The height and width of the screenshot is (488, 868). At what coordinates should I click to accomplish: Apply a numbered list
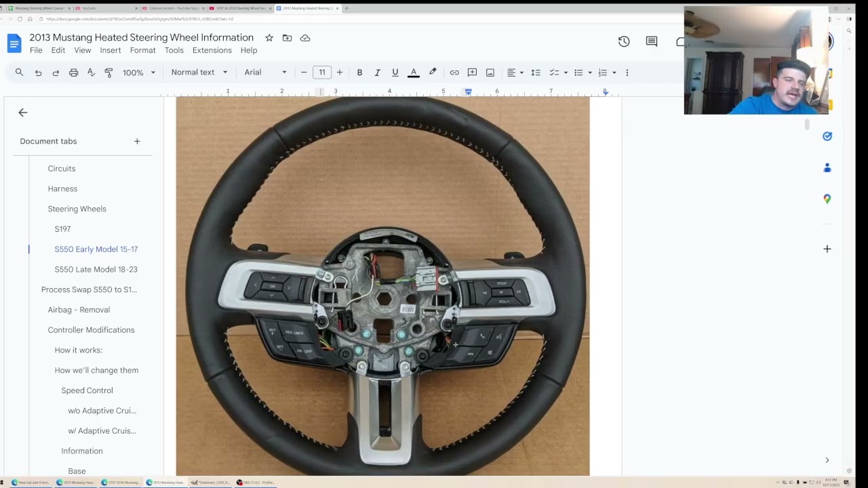[602, 73]
